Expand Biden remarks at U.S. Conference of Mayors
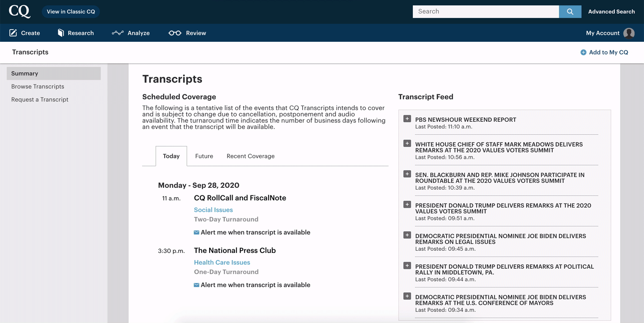The width and height of the screenshot is (644, 323). pyautogui.click(x=407, y=296)
